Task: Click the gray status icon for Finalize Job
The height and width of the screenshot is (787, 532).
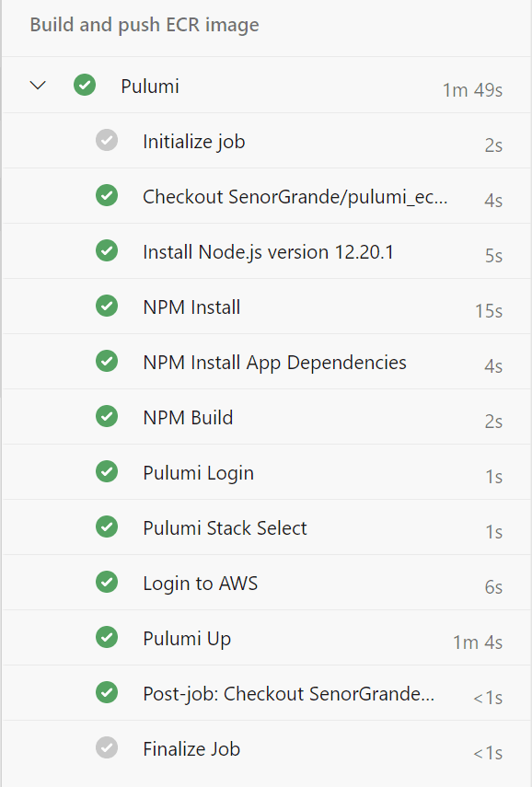Action: [107, 747]
